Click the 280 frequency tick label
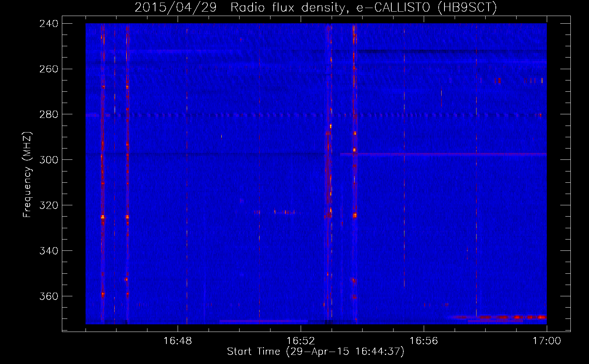 [x=48, y=114]
